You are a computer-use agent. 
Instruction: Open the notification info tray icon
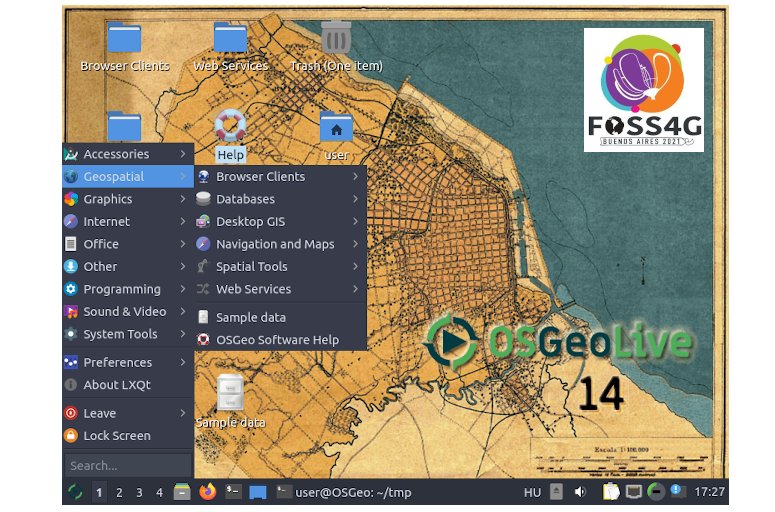click(678, 491)
